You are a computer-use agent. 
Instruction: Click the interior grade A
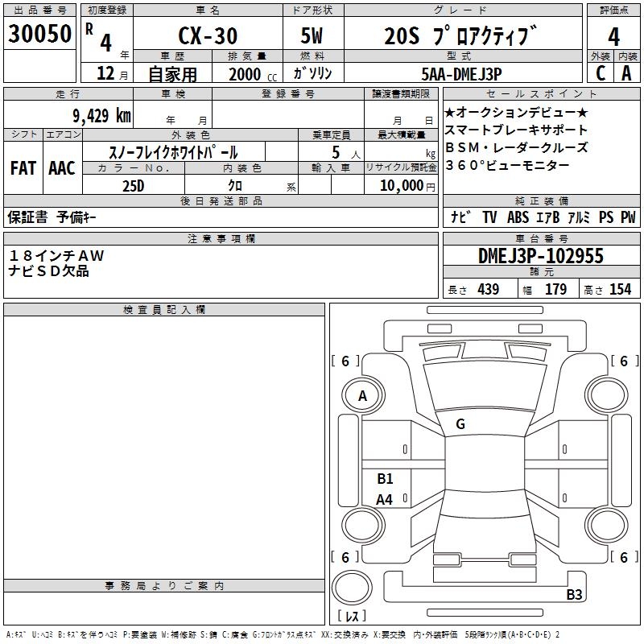click(x=626, y=73)
